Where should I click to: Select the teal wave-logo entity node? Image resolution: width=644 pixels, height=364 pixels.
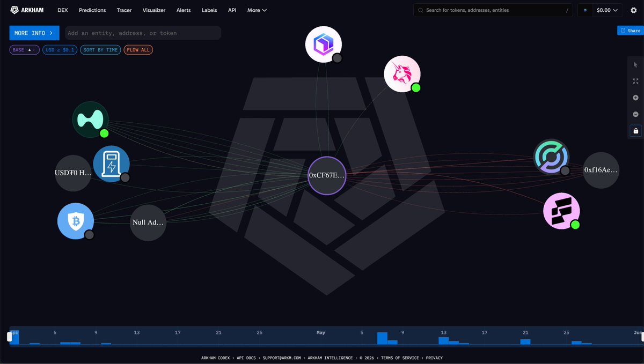(x=91, y=120)
